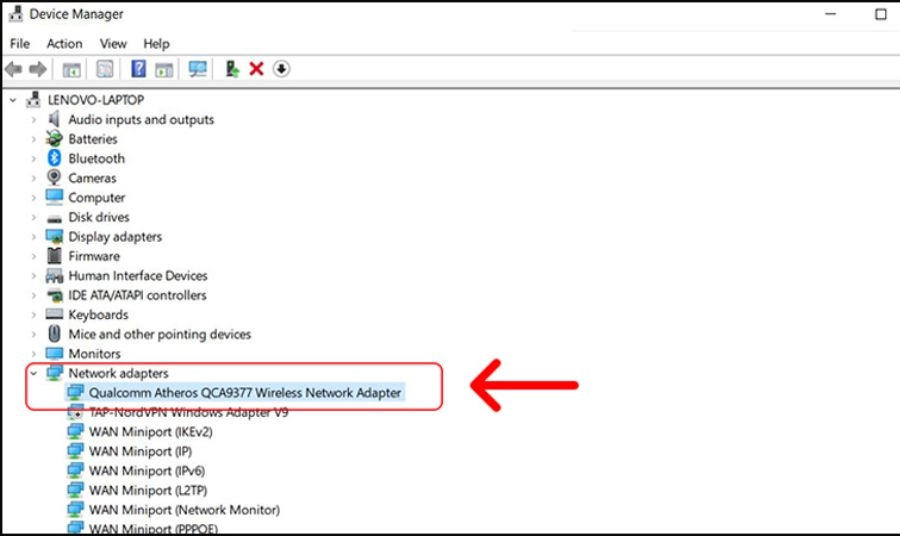Click the Mice and other pointing devices icon
This screenshot has width=900, height=536.
pos(54,333)
